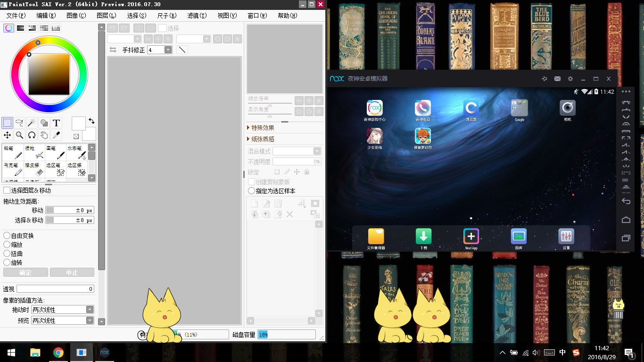Open the Nox settings gear icon

(x=570, y=79)
